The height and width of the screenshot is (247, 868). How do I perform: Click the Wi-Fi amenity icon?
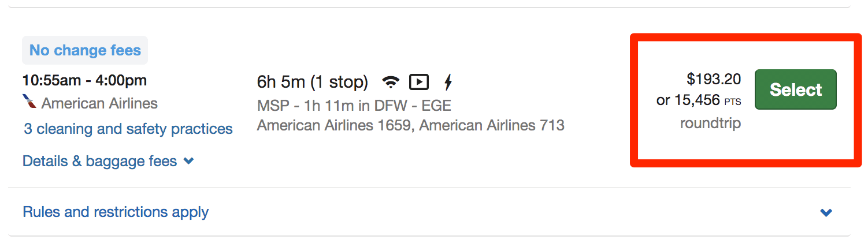click(391, 83)
